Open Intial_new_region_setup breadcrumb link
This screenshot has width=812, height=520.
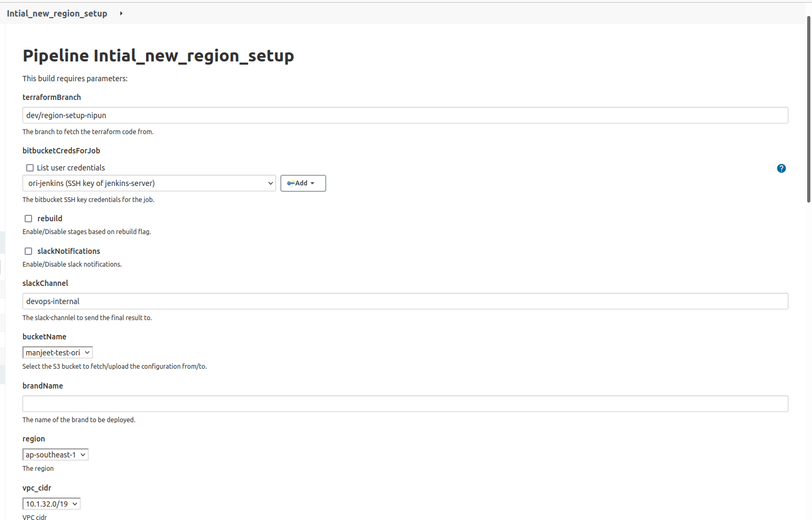pyautogui.click(x=57, y=13)
